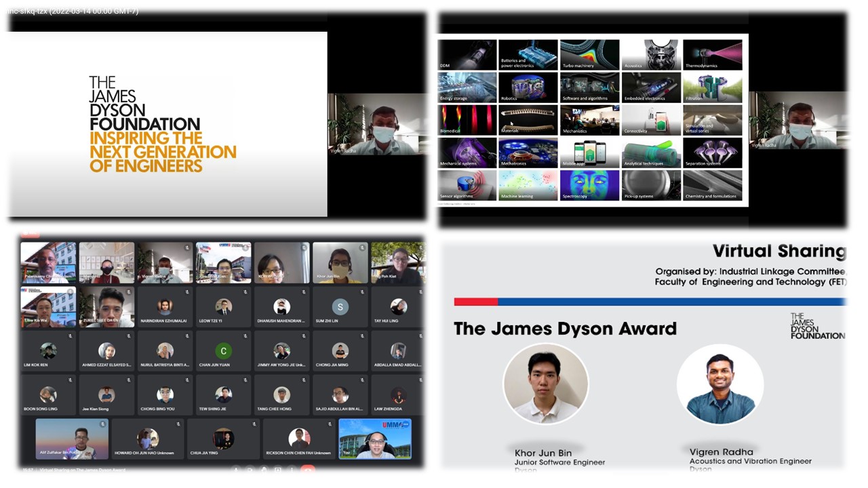Click the Machine learning image
Image resolution: width=868 pixels, height=488 pixels.
(x=528, y=185)
